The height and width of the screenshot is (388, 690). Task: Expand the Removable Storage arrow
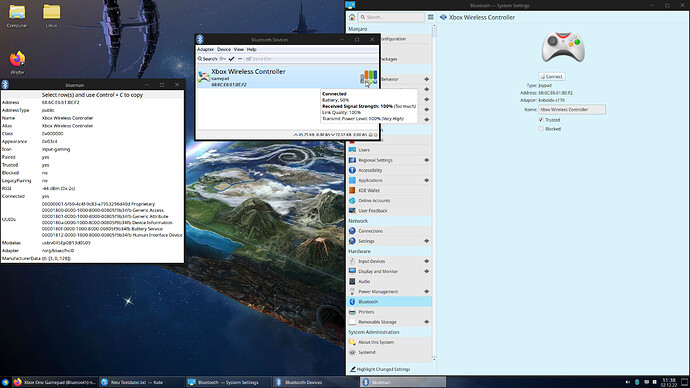[426, 322]
